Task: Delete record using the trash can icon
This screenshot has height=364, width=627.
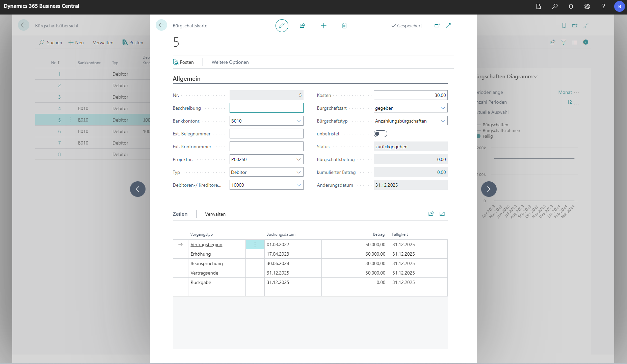Action: 344,26
